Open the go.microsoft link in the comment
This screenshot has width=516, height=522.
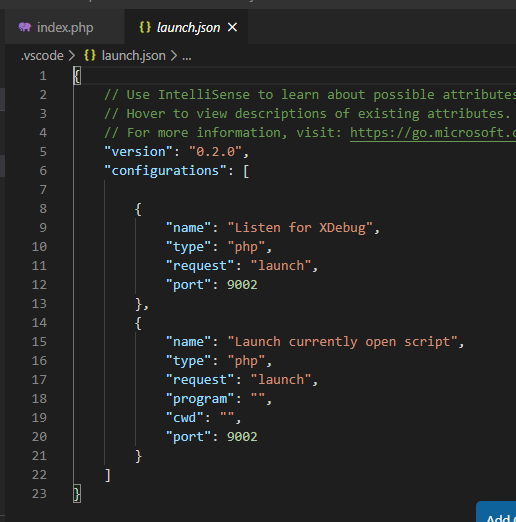[433, 133]
